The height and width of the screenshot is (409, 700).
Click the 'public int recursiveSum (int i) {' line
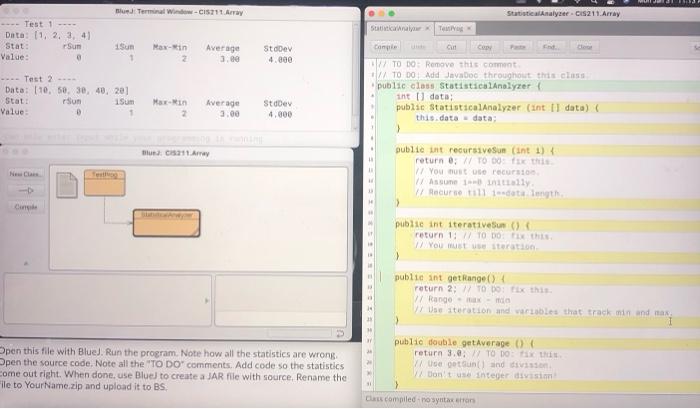coord(475,150)
